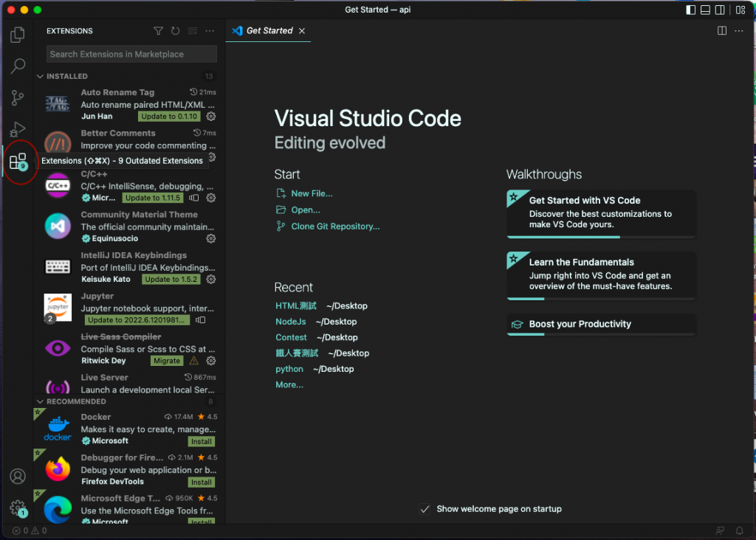Image resolution: width=756 pixels, height=540 pixels.
Task: Split the editor right
Action: click(x=722, y=31)
